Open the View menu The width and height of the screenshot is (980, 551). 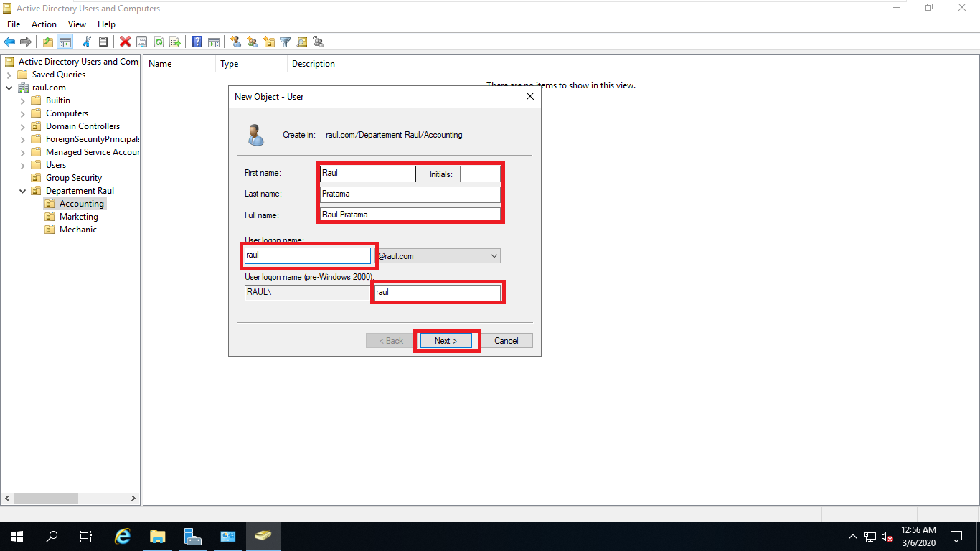point(77,24)
